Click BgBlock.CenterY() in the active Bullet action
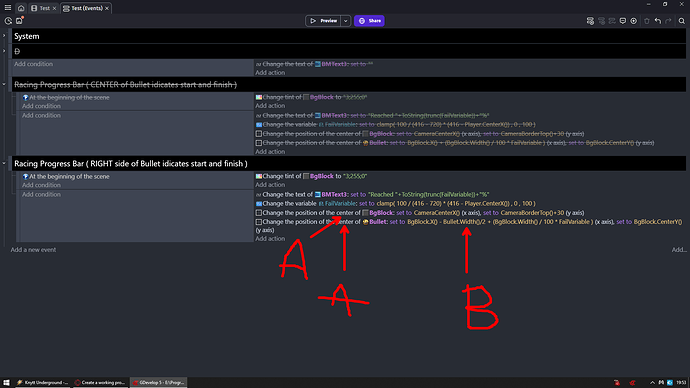This screenshot has height=388, width=690. [658, 222]
